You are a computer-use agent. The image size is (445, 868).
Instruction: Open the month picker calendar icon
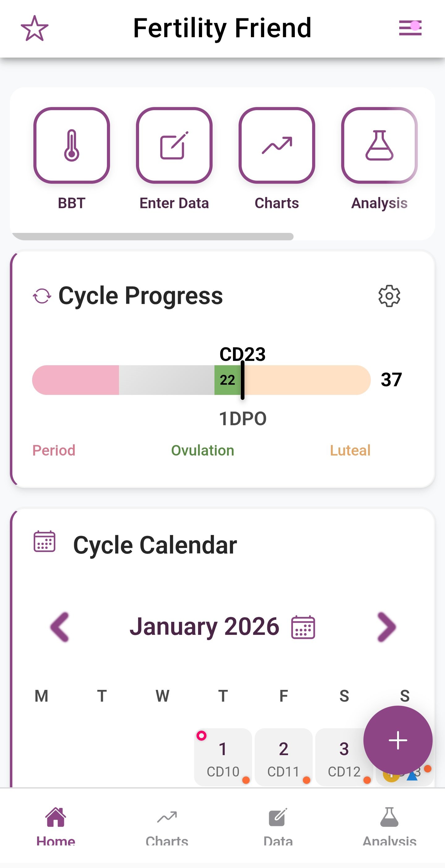point(303,627)
